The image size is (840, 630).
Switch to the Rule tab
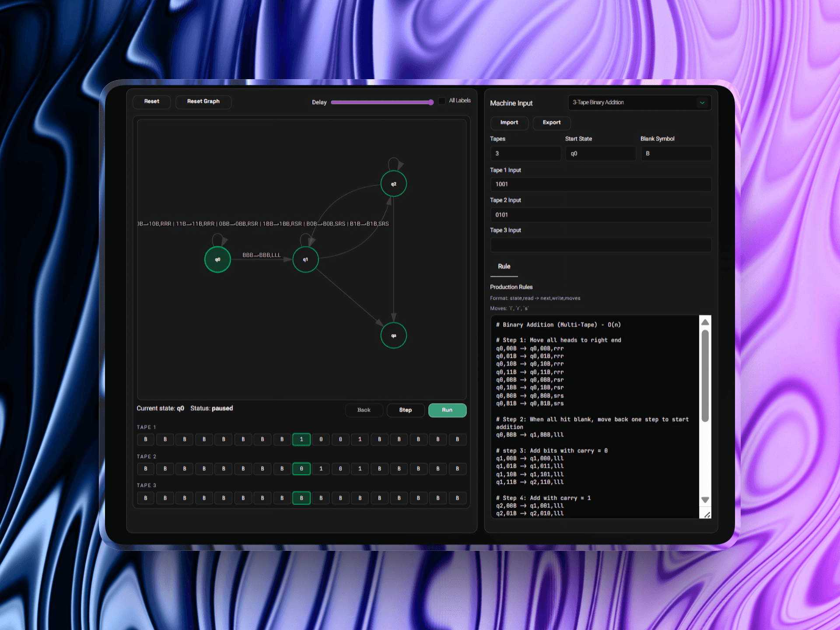(504, 266)
